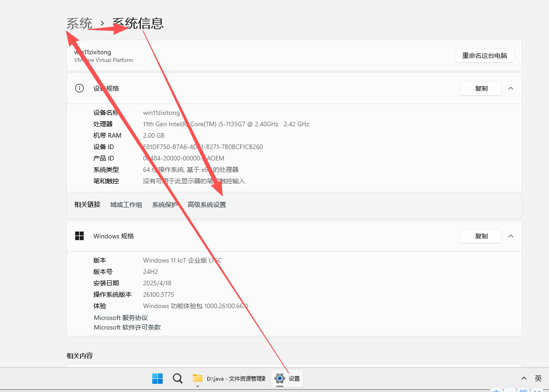Select the install date 2025/4/18
549x392 pixels.
tap(157, 283)
